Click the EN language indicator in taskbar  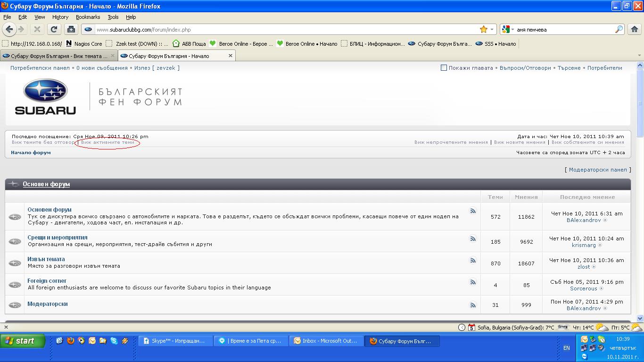567,348
